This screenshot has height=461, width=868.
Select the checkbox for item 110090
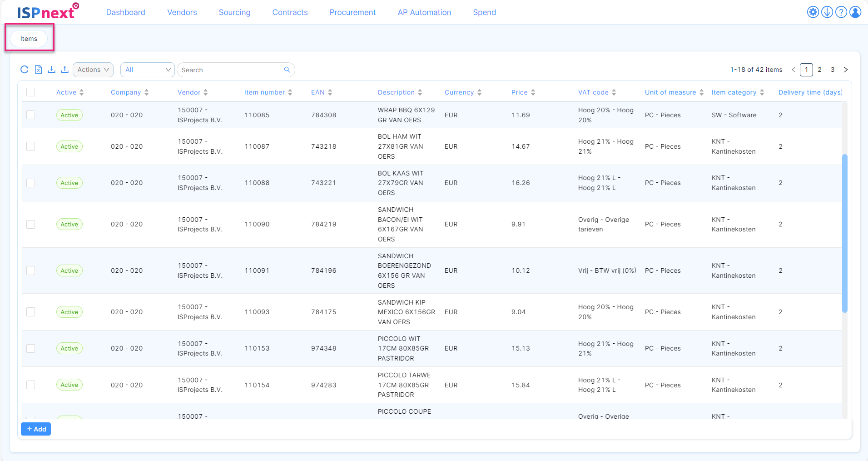[31, 224]
